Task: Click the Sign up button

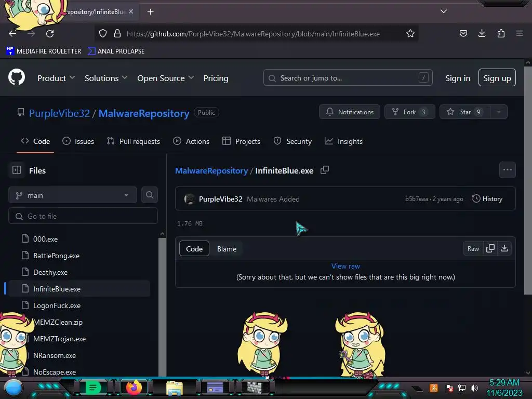Action: coord(497,78)
